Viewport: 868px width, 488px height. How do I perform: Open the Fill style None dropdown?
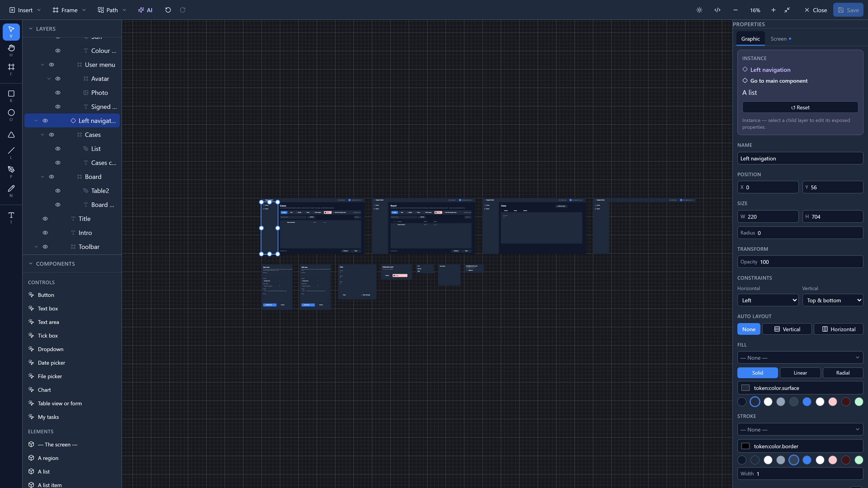(x=800, y=357)
